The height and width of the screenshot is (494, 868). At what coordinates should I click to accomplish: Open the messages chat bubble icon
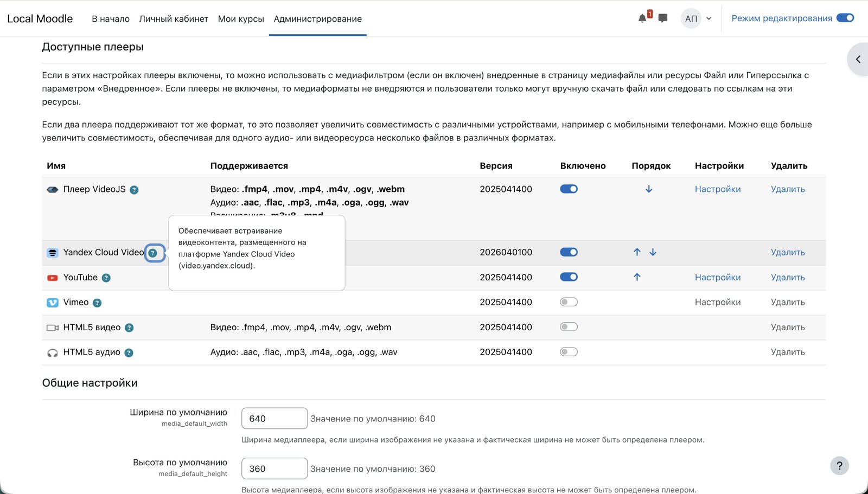(x=662, y=18)
